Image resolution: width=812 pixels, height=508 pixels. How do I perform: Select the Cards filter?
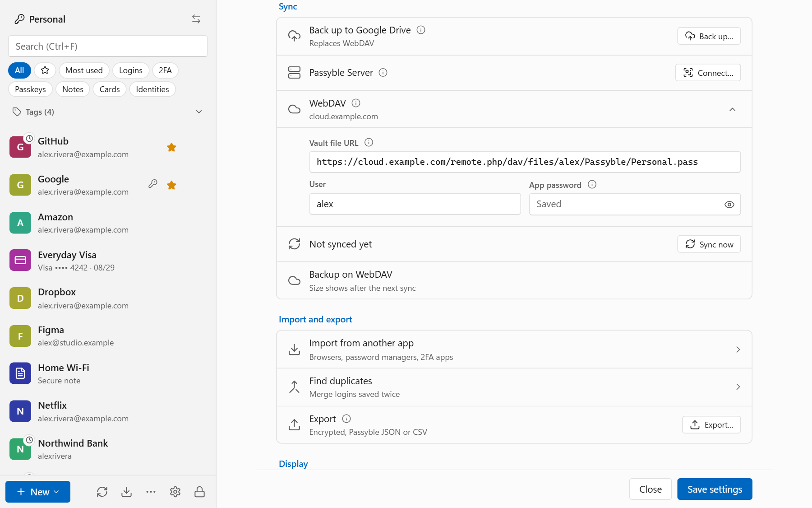(x=110, y=89)
